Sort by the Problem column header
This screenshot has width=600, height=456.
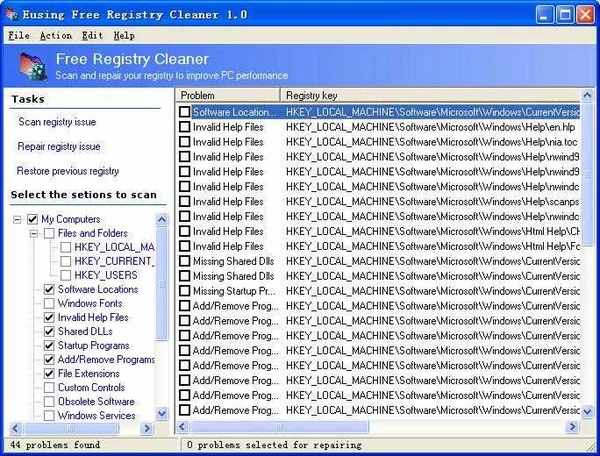(228, 95)
